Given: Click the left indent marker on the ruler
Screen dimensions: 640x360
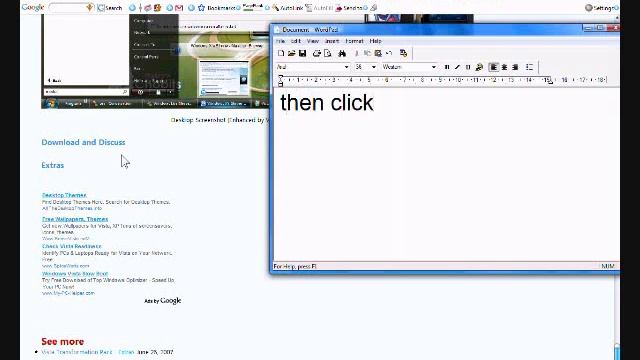Looking at the screenshot, I should (281, 81).
